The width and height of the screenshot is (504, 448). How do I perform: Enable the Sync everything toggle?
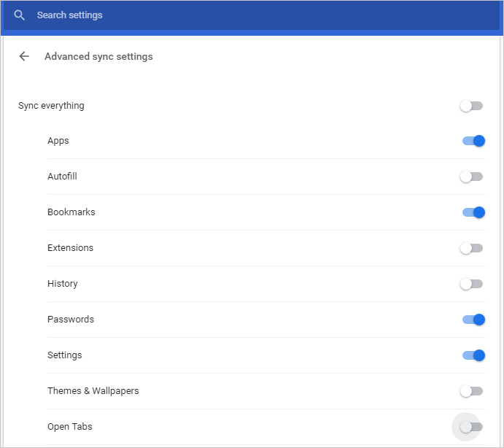[x=471, y=106]
